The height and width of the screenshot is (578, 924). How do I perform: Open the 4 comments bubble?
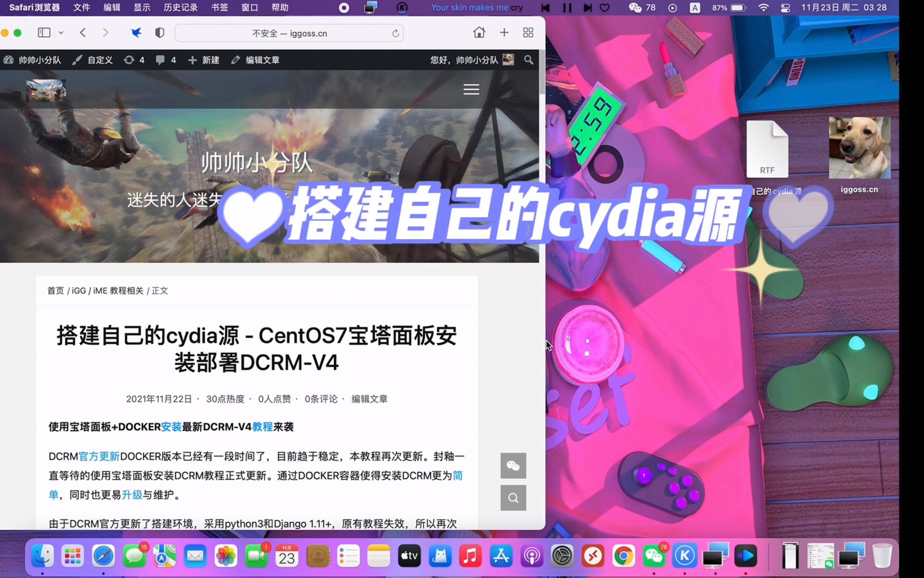pos(166,60)
